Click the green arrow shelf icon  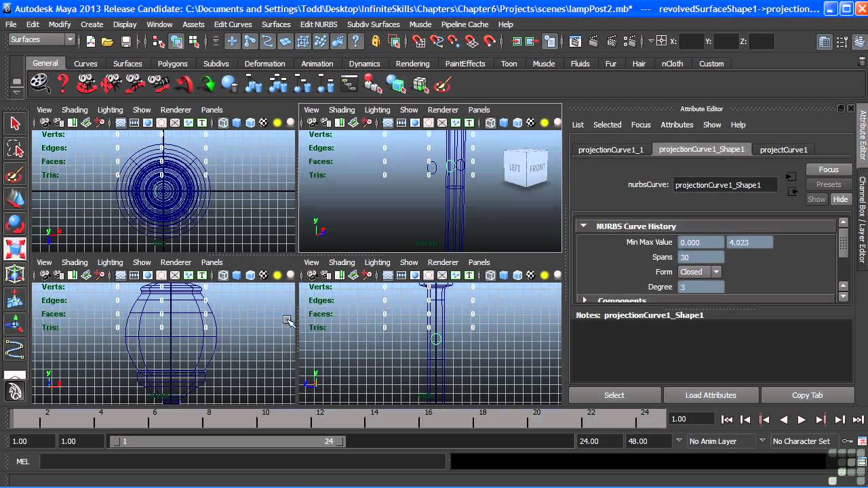(x=208, y=84)
